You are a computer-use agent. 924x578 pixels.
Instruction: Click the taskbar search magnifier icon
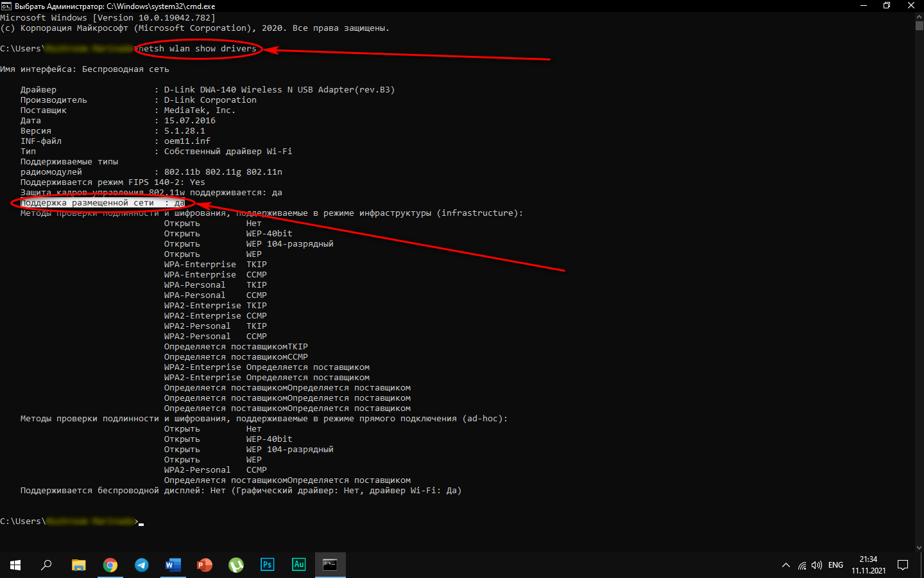(x=46, y=565)
